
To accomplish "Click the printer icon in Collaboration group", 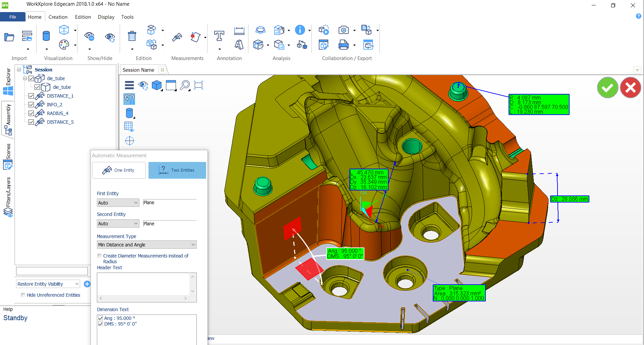I will [x=343, y=45].
